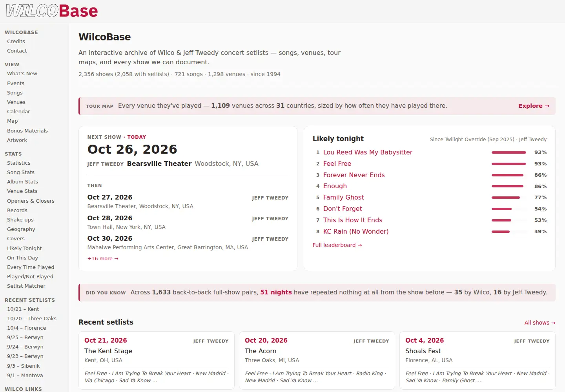Open the Shake-ups page

[20, 220]
